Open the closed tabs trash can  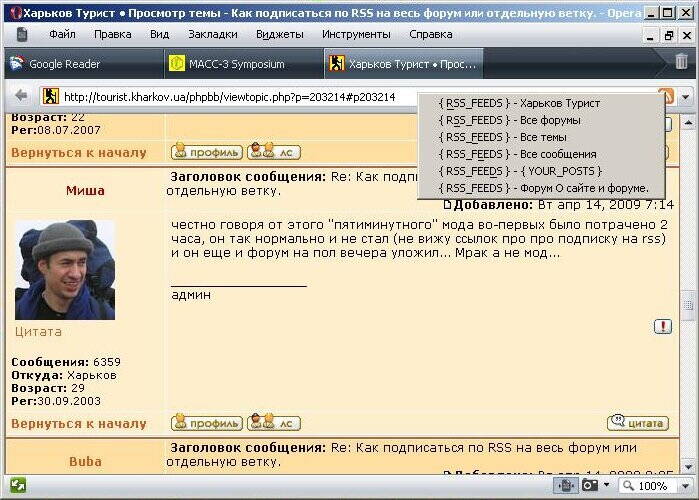(681, 62)
